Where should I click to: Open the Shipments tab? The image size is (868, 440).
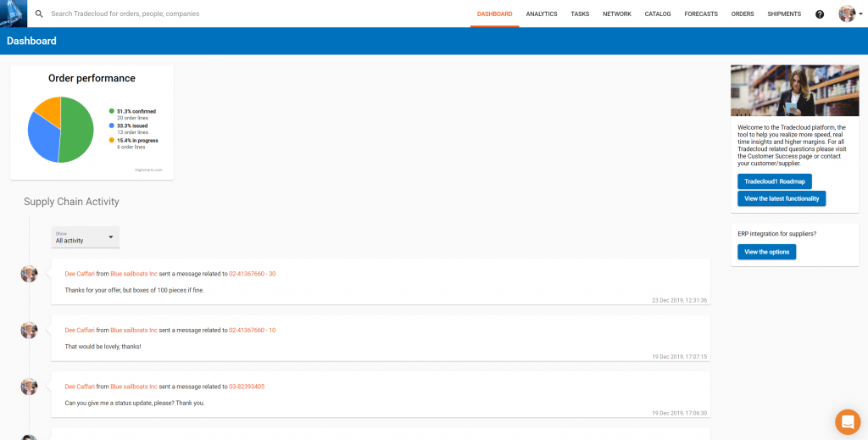[x=784, y=14]
